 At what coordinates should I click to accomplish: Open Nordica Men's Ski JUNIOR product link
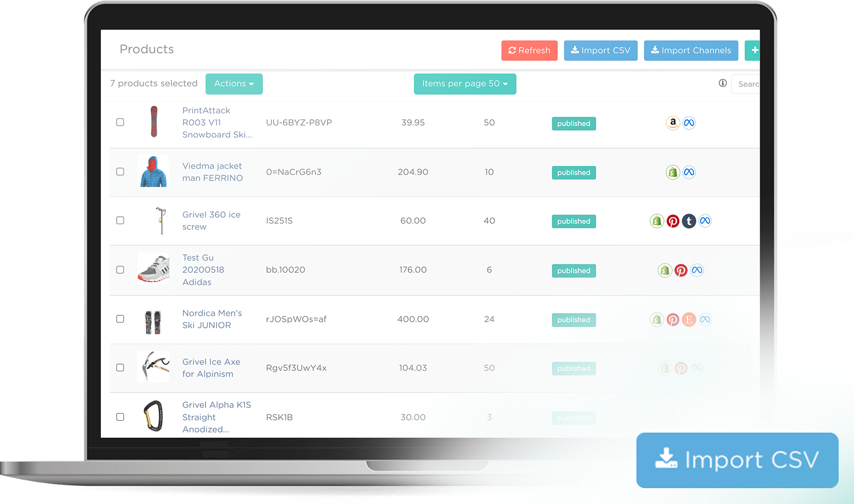(212, 319)
